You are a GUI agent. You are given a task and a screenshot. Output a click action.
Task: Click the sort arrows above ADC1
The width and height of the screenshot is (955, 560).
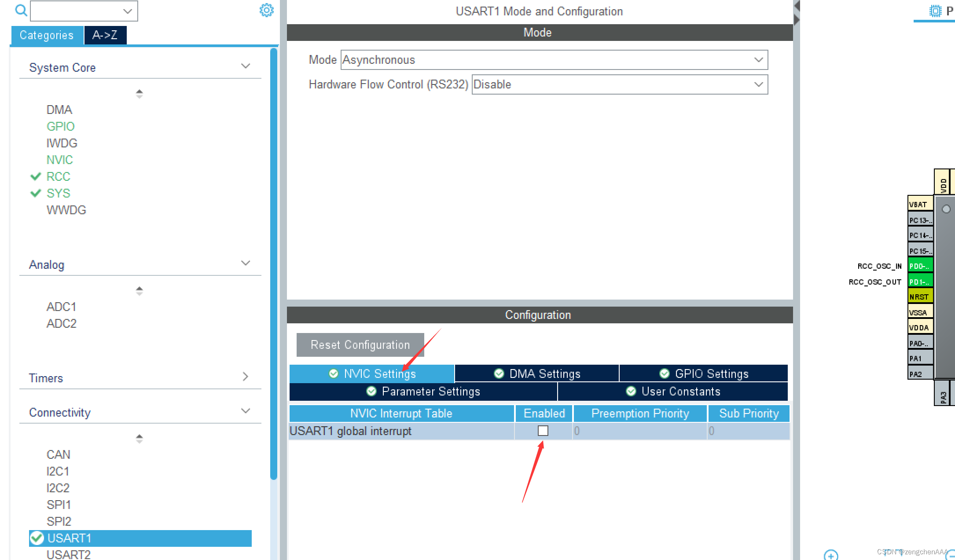(139, 291)
